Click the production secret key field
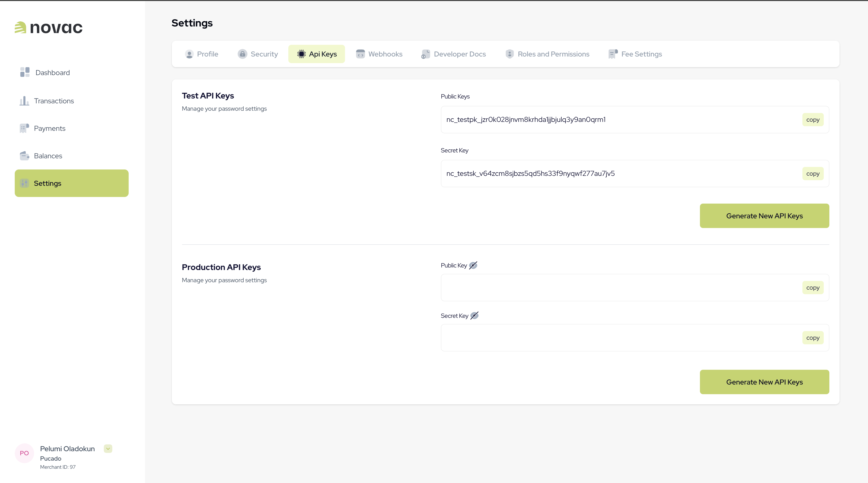 pyautogui.click(x=635, y=338)
